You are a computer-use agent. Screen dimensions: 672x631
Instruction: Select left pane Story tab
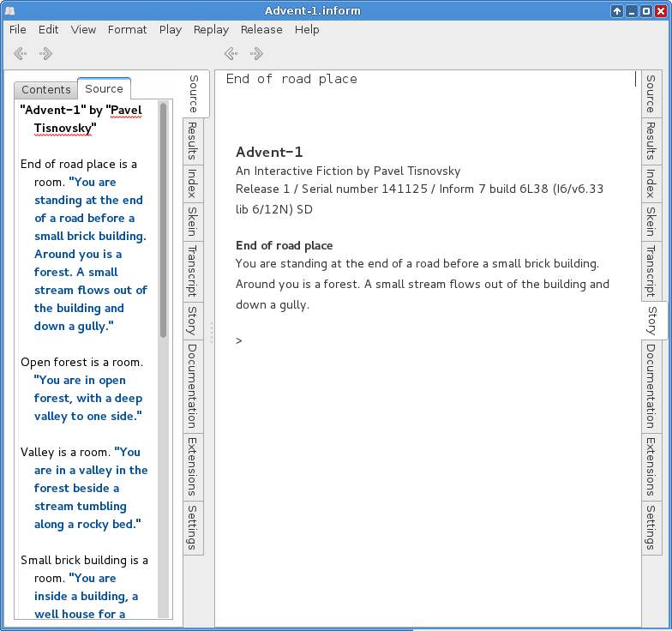click(192, 321)
